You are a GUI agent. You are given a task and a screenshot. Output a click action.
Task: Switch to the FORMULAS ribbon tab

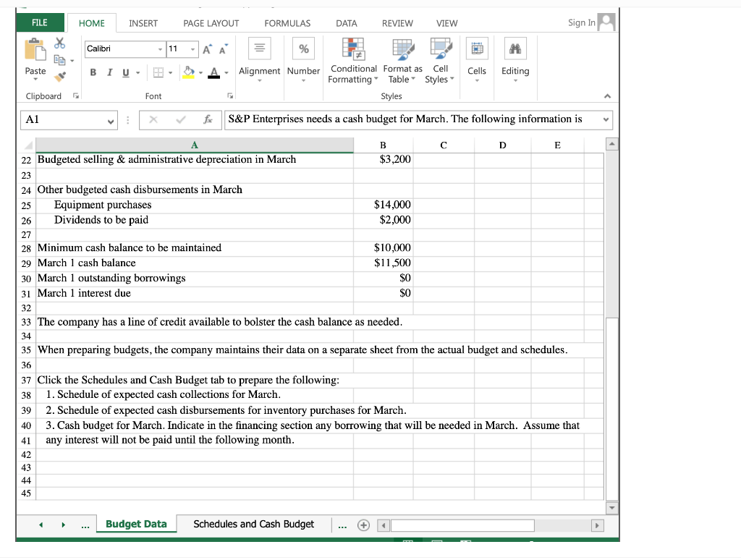point(287,23)
